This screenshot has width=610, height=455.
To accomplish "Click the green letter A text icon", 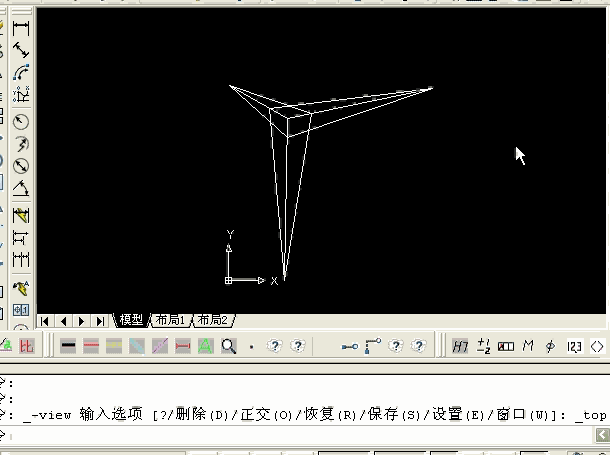I will (206, 345).
